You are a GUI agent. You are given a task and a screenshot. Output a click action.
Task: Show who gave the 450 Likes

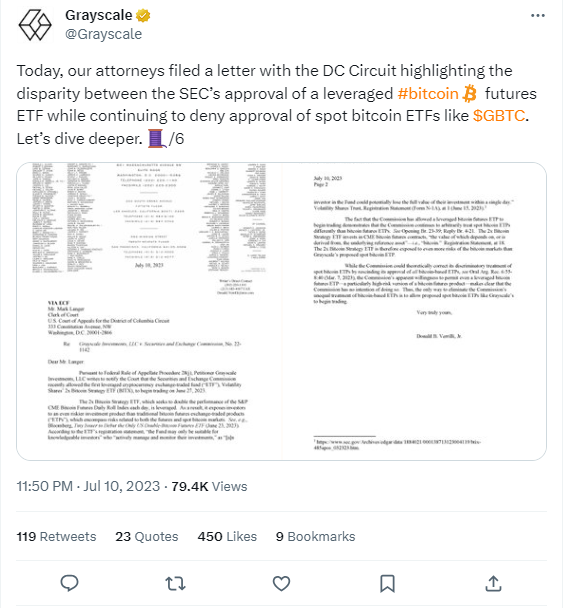coord(227,536)
